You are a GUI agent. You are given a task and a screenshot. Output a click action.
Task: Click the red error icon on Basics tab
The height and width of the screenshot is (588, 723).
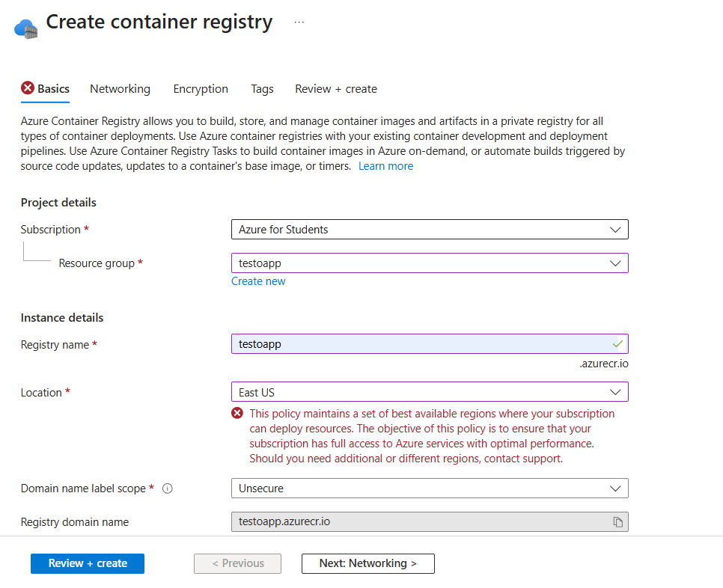coord(28,88)
